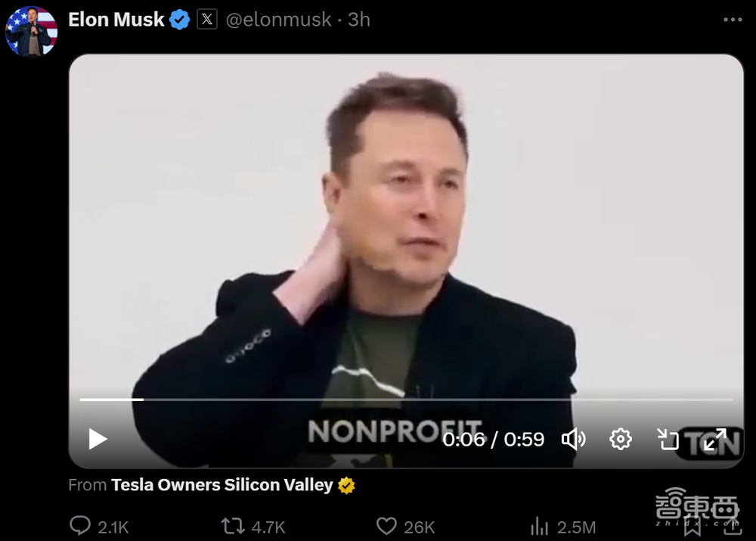
Task: Bookmark this tweet
Action: [692, 527]
